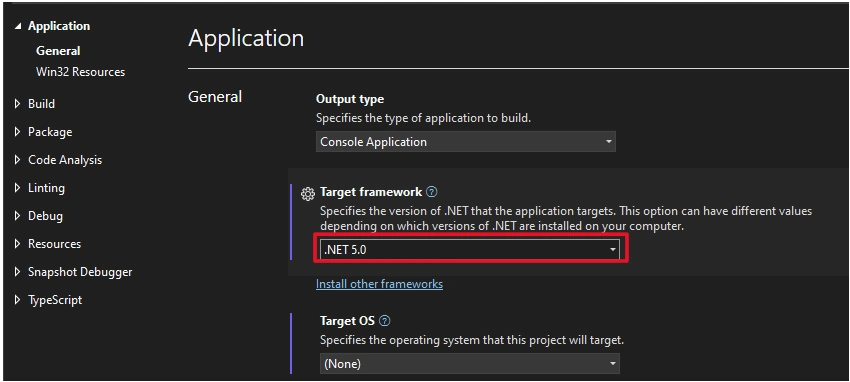
Task: Expand the TypeScript section
Action: pyautogui.click(x=17, y=300)
